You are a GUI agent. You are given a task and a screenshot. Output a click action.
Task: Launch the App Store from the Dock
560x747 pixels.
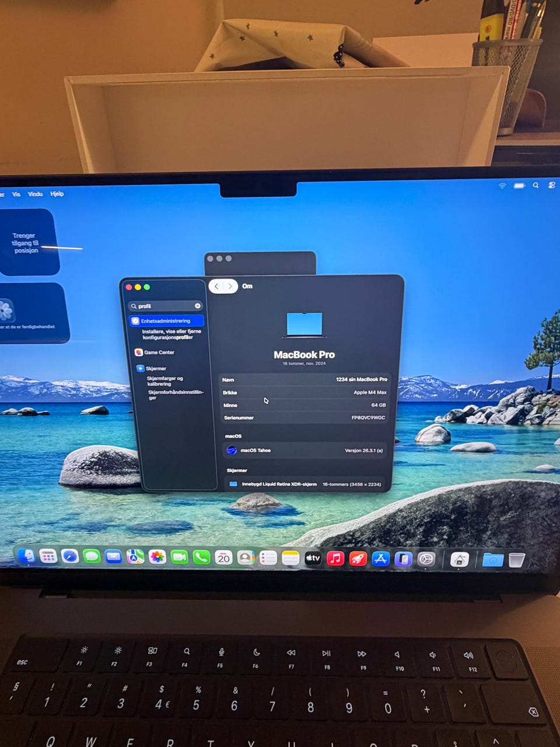380,559
